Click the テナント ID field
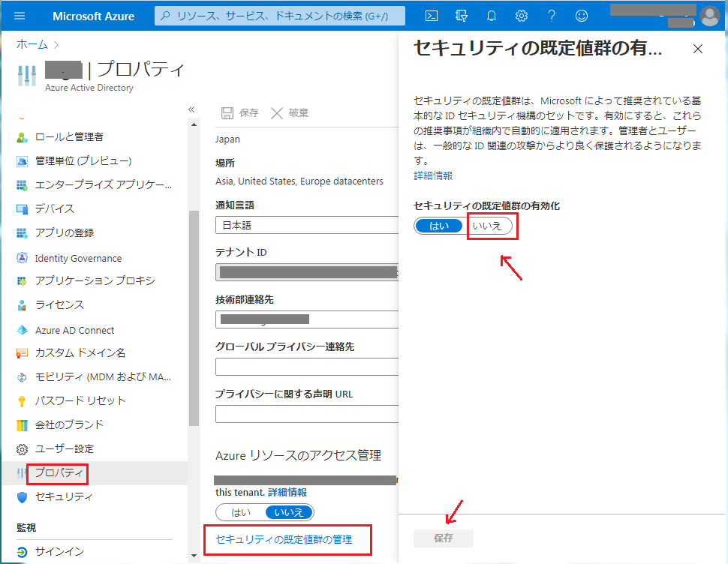Viewport: 728px width, 564px height. coord(307,272)
